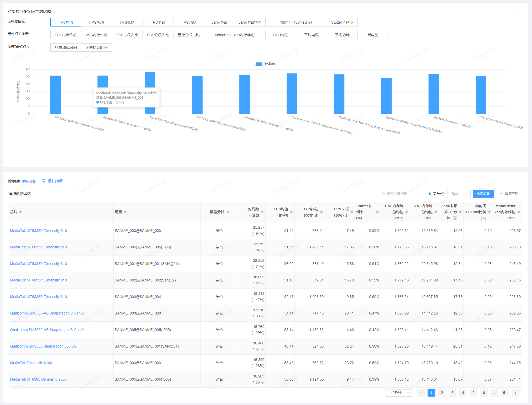Viewport: 532px width, 405px height.
Task: Click the search magnifier in keyword box
Action: click(383, 194)
